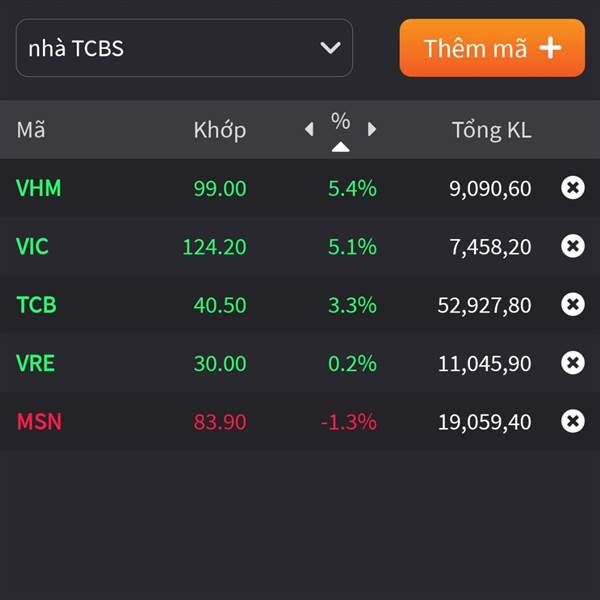Sort by Tổng KL column header
Image resolution: width=600 pixels, height=600 pixels.
[492, 130]
